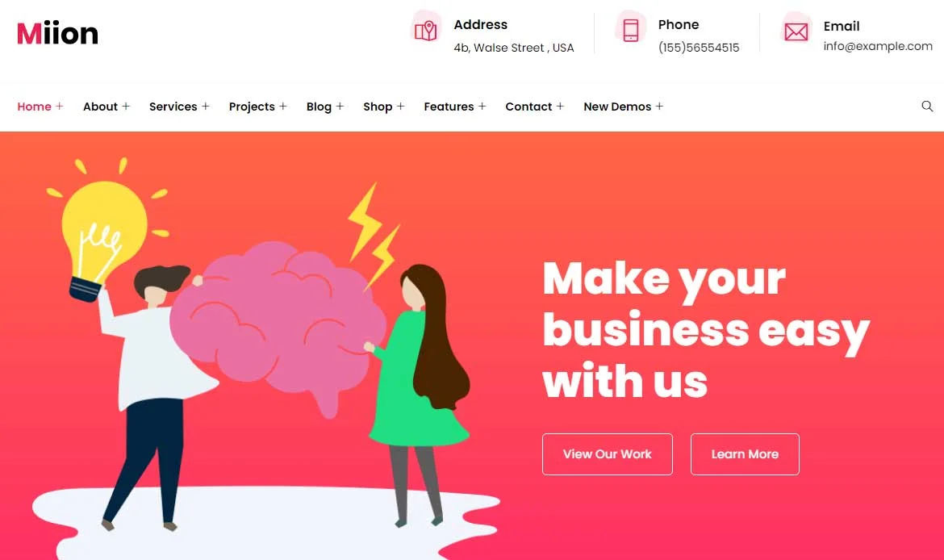The height and width of the screenshot is (560, 944).
Task: Click the email envelope icon
Action: (796, 31)
